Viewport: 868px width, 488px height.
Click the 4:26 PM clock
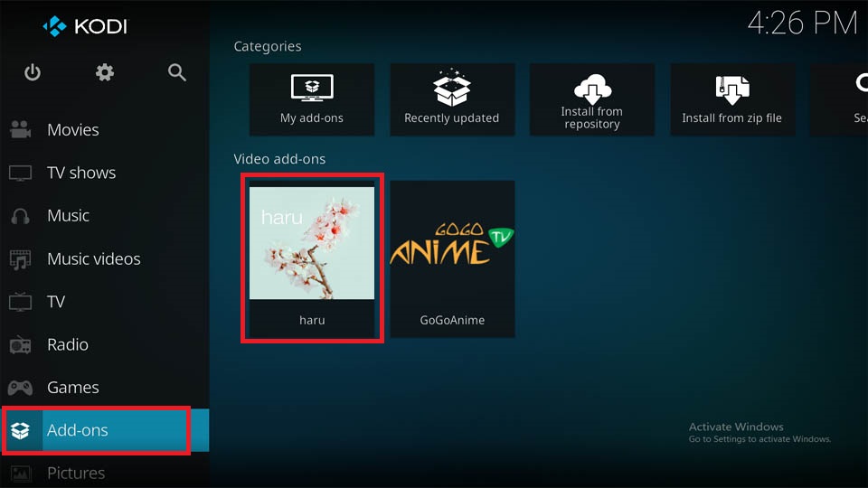click(802, 23)
